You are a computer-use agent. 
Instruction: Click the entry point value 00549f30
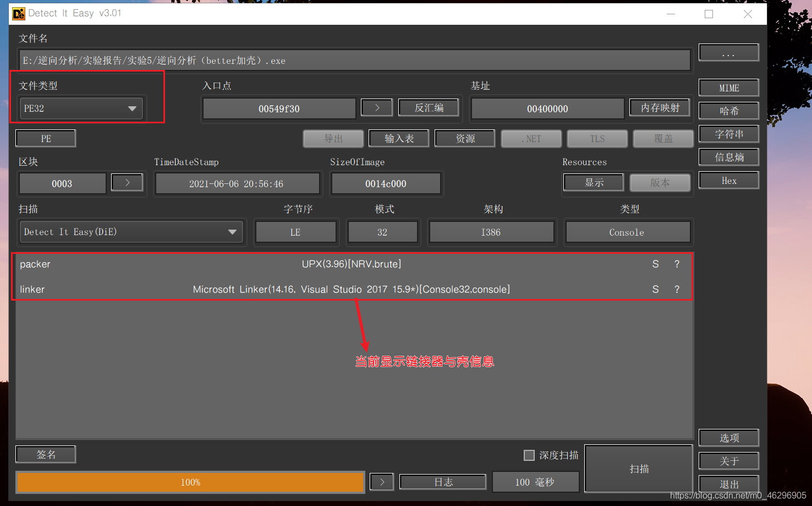tap(279, 108)
